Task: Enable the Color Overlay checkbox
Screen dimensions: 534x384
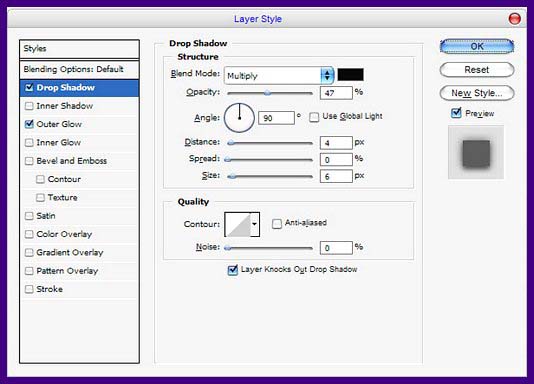Action: 29,234
